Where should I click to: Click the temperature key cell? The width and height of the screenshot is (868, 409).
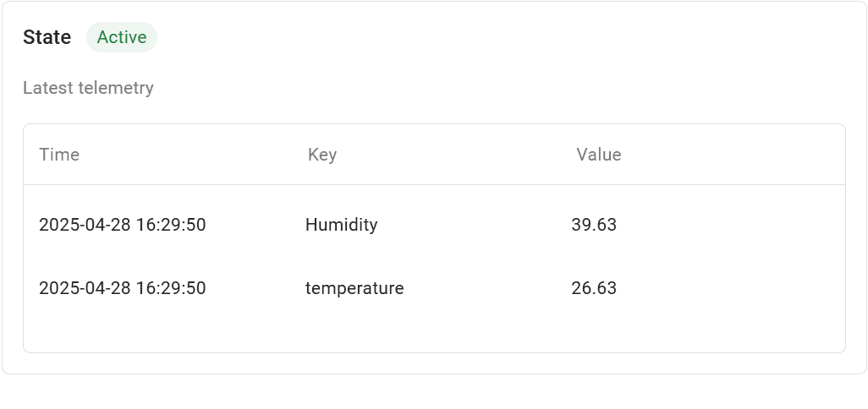(354, 288)
